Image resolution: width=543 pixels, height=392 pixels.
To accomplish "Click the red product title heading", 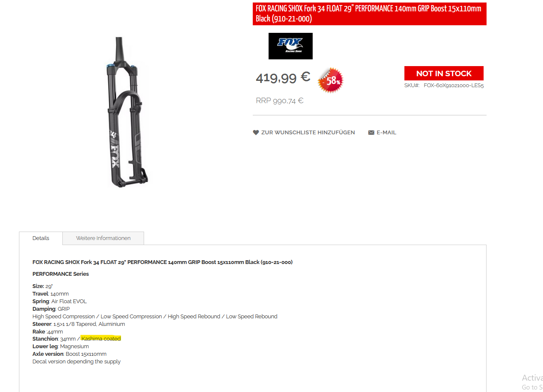I will click(x=369, y=14).
